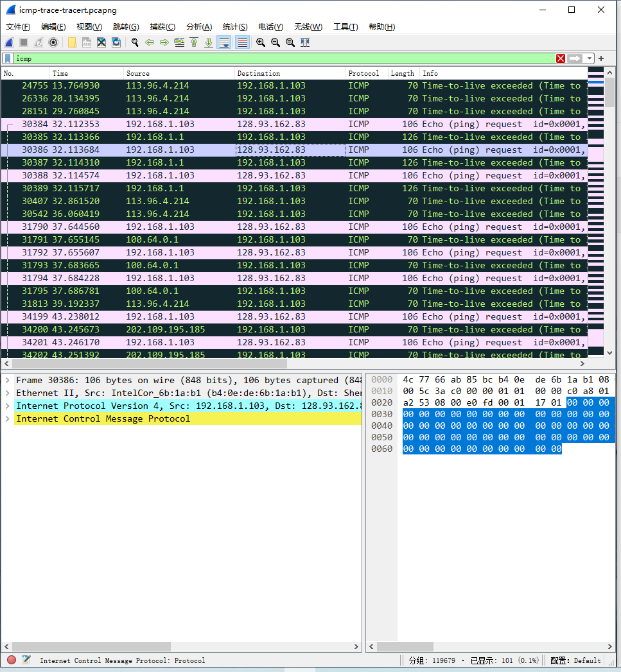Expand the Ethernet II details row
The image size is (621, 672).
coord(7,393)
